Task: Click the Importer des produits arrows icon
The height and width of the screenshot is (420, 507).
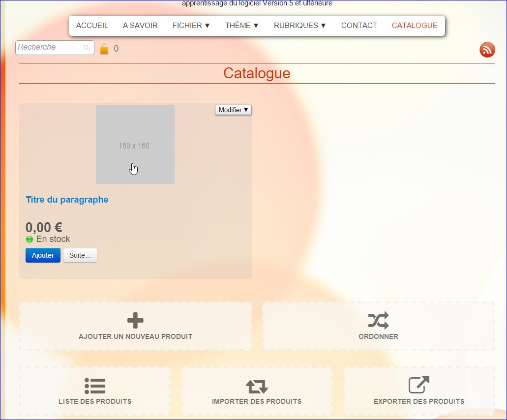Action: [x=257, y=386]
